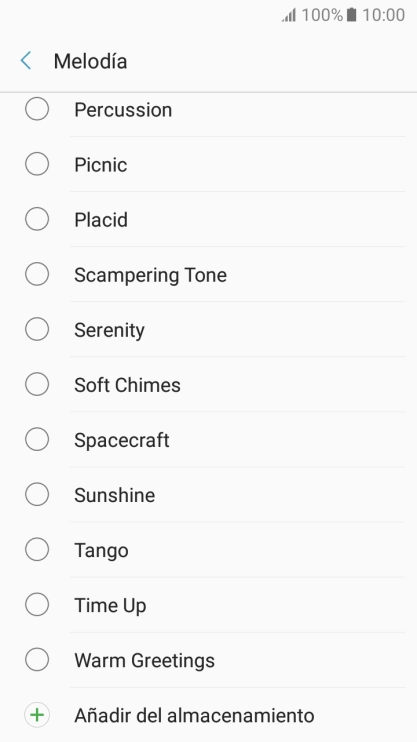Pick the Spacecraft radio button
Viewport: 417px width, 742px height.
(37, 439)
